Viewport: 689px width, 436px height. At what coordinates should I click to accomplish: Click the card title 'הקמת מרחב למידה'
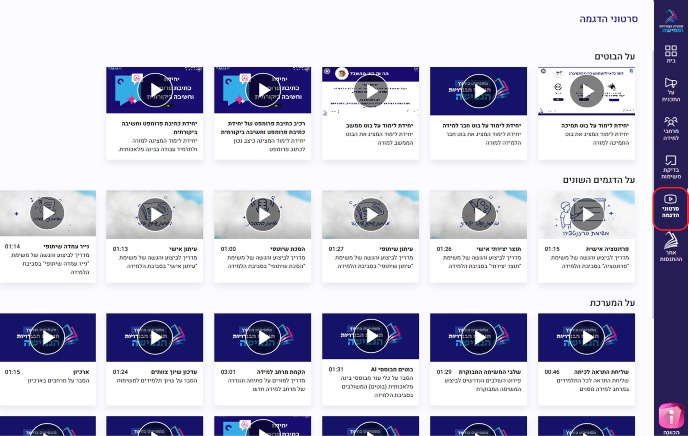tap(281, 372)
